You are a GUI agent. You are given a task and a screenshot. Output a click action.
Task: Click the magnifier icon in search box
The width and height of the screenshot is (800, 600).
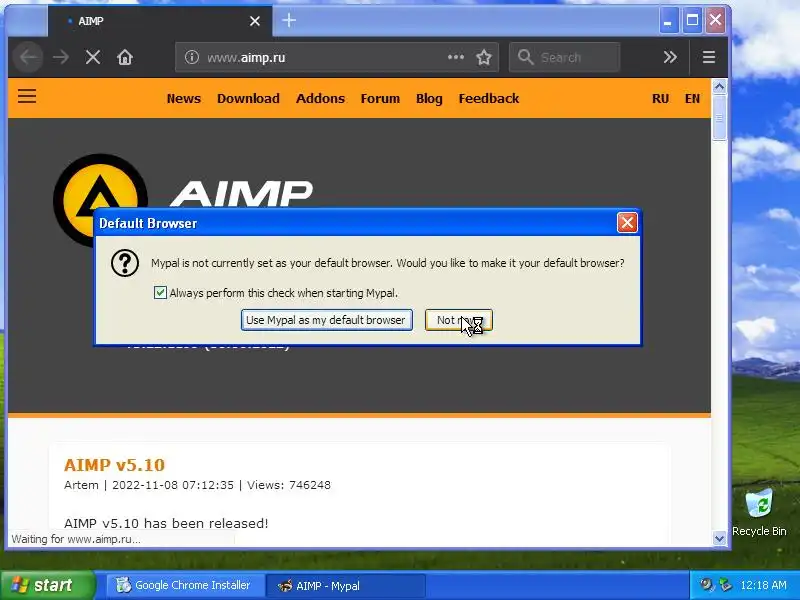coord(525,57)
